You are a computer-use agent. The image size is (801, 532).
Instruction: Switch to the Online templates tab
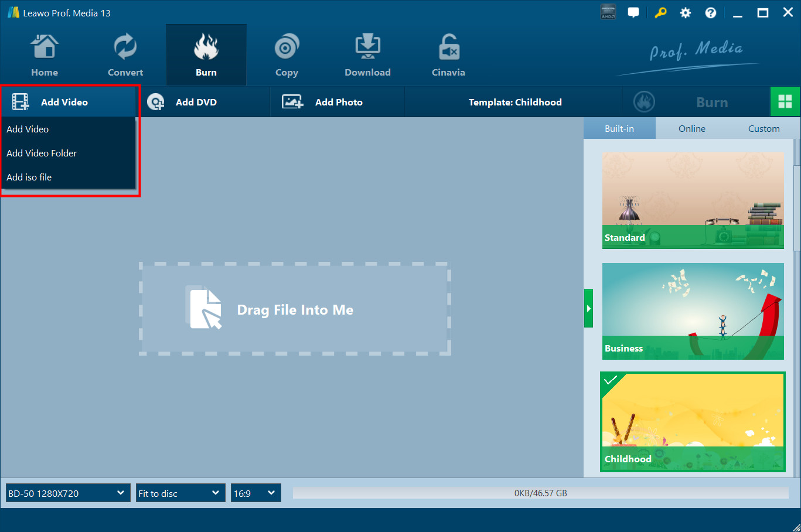click(691, 128)
